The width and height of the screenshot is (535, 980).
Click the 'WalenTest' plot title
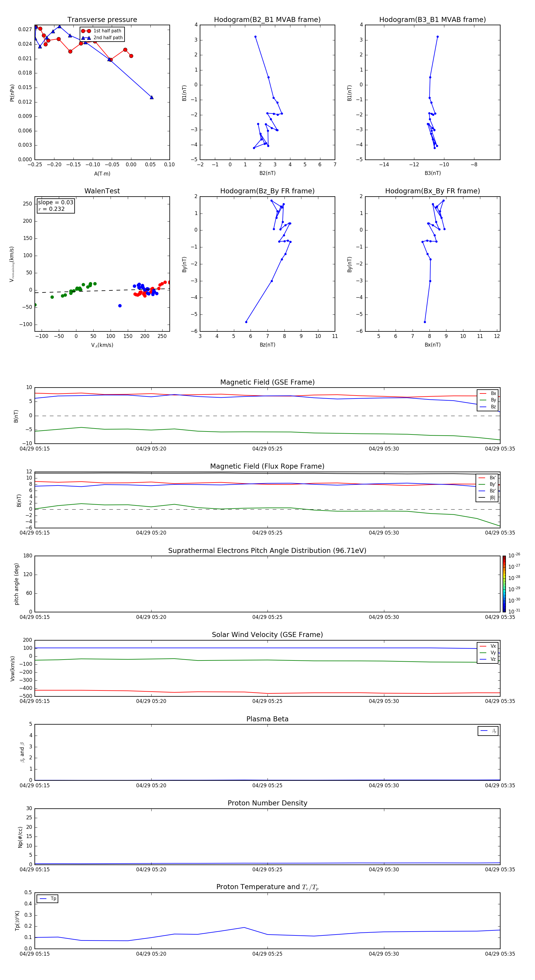pos(102,191)
